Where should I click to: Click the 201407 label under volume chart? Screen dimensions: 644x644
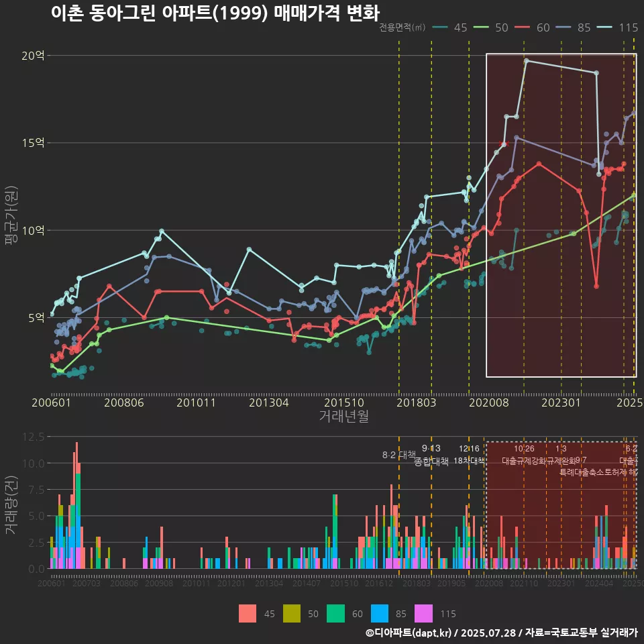pos(307,583)
